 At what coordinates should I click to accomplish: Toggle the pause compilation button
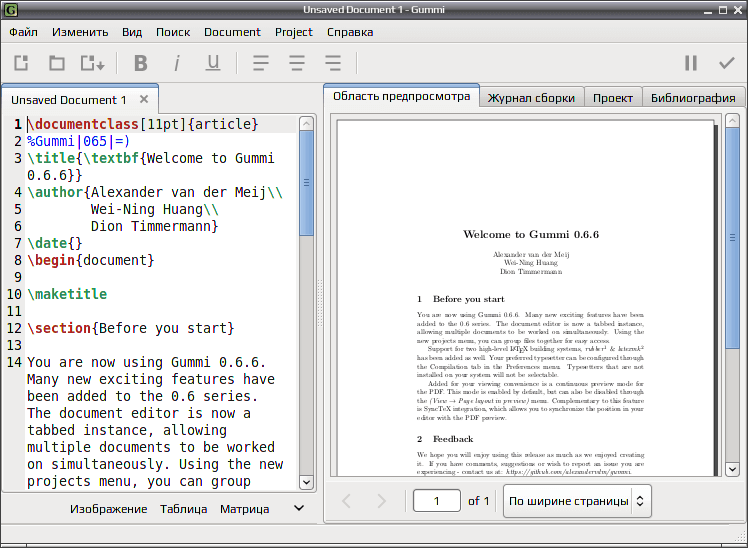[691, 63]
